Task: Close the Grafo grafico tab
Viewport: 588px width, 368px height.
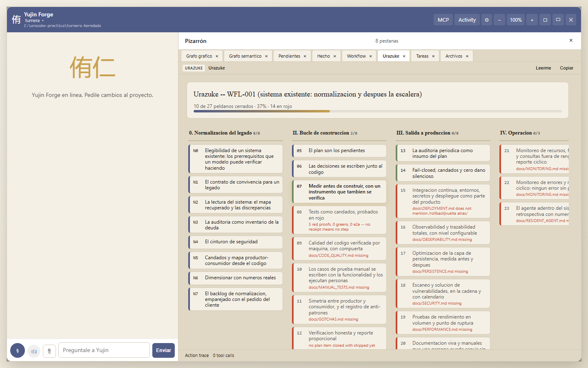Action: [x=217, y=56]
